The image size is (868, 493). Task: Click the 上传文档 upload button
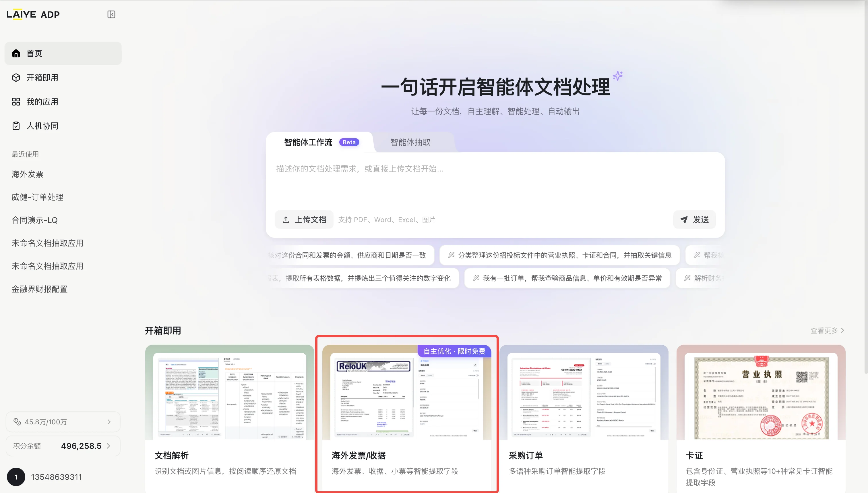pos(304,220)
